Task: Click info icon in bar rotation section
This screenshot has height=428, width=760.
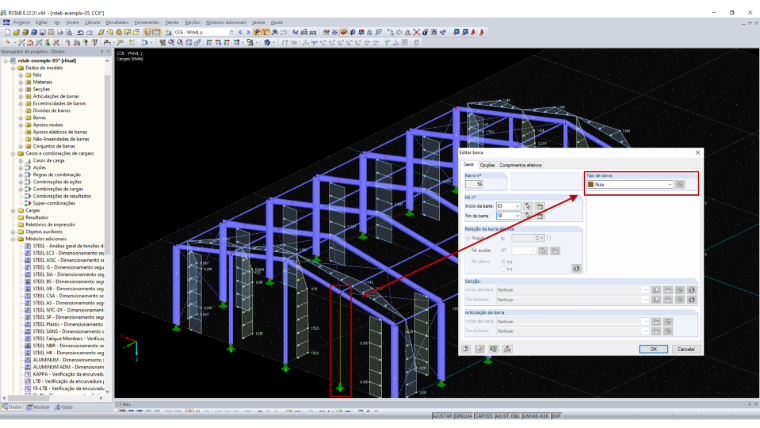Action: pos(576,268)
